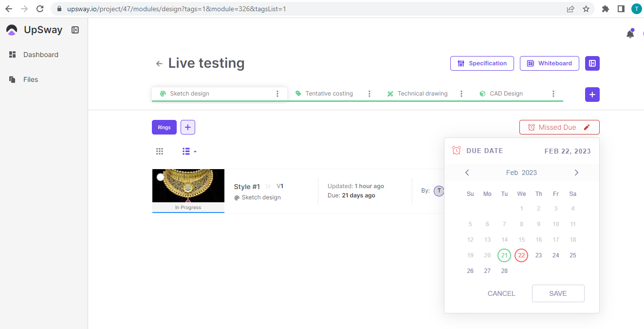Switch to Technical drawing tab
This screenshot has height=329, width=644.
(422, 94)
